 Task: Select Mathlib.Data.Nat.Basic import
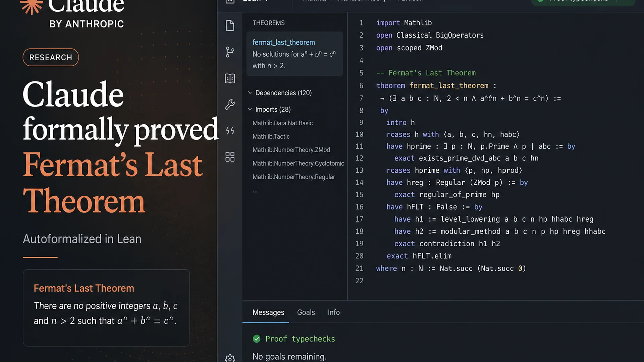[x=283, y=123]
